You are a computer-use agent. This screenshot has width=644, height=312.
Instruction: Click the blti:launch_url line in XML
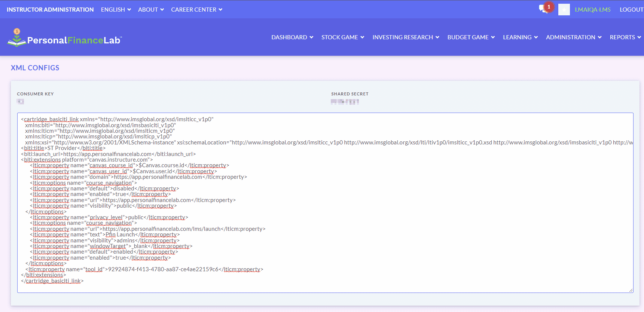coord(109,154)
